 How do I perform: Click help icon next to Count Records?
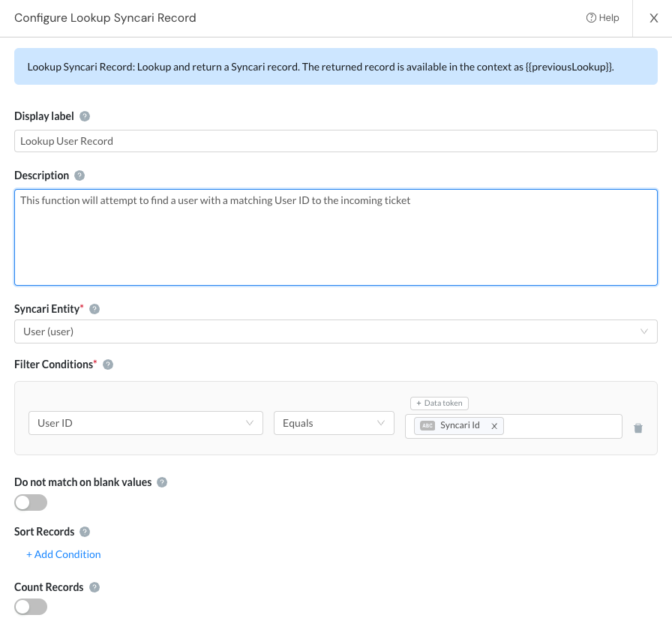point(94,587)
